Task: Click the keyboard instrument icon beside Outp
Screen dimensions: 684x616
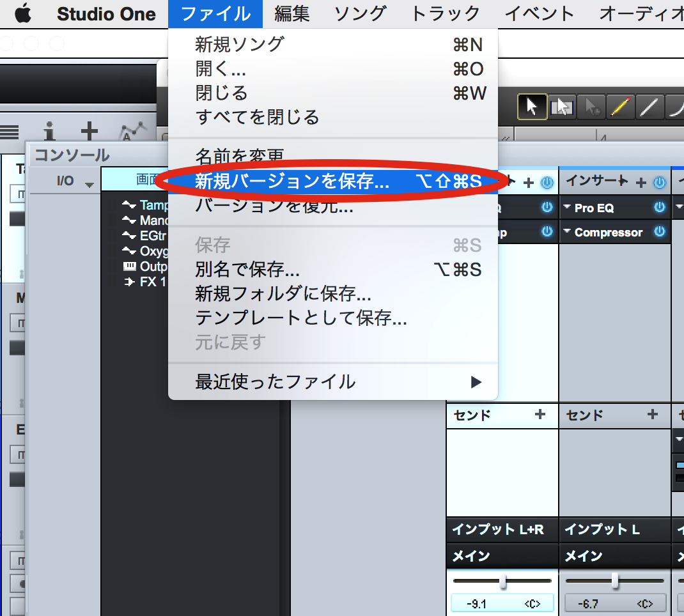Action: point(130,266)
